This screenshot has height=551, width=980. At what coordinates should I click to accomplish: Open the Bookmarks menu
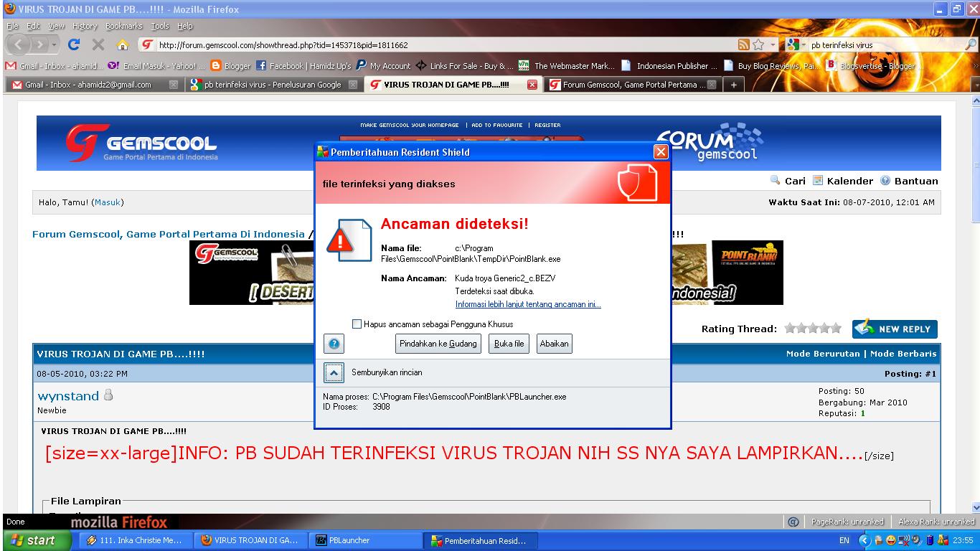point(124,26)
